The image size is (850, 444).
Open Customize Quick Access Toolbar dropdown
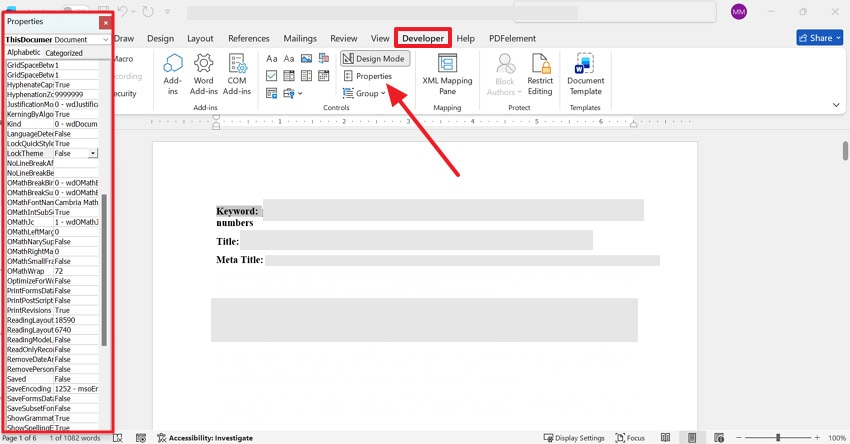click(x=168, y=11)
